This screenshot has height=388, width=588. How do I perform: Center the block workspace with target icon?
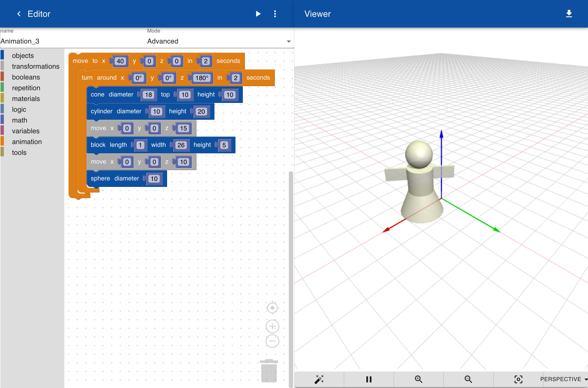tap(272, 308)
